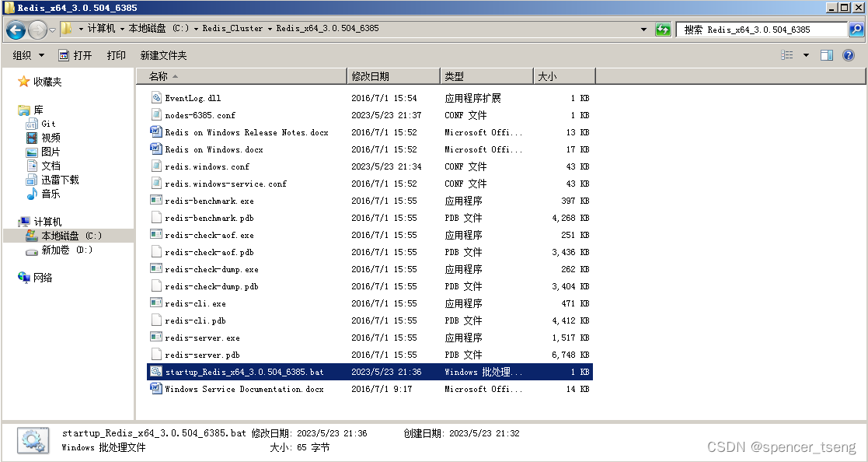Open the 图片 library in the sidebar

click(48, 151)
